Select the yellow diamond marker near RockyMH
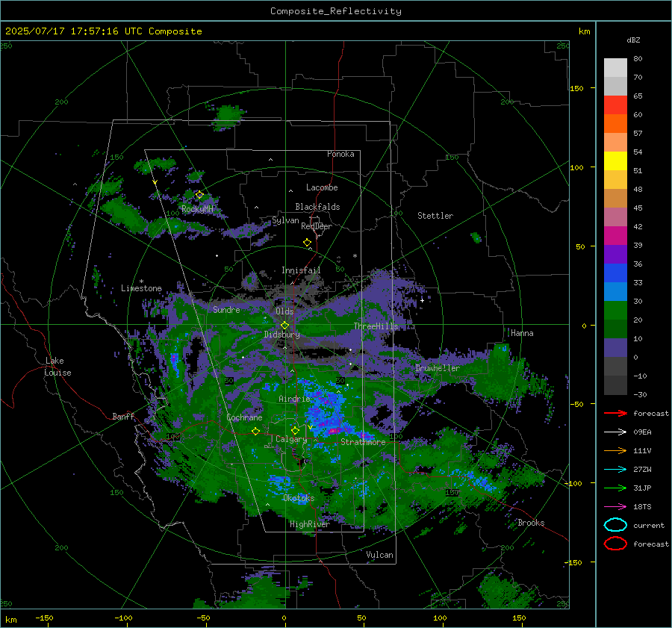This screenshot has width=672, height=628. (x=199, y=195)
